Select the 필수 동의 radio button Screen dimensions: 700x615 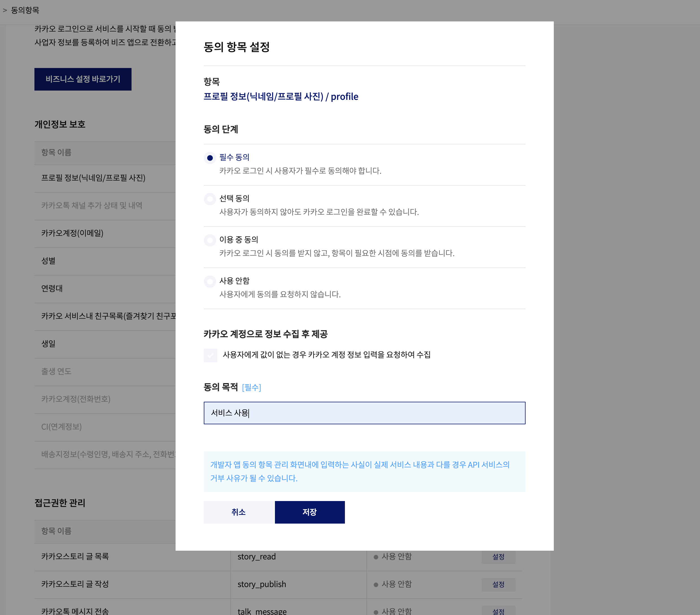(210, 158)
